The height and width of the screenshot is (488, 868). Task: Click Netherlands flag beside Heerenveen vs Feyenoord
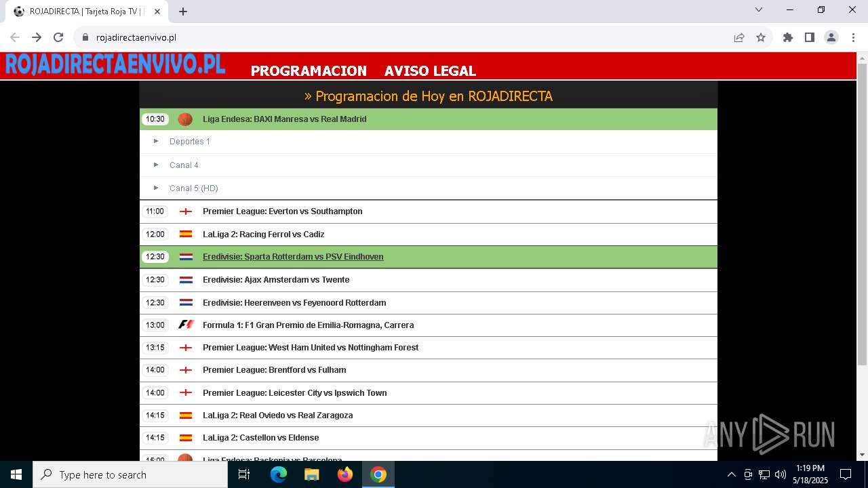click(186, 302)
